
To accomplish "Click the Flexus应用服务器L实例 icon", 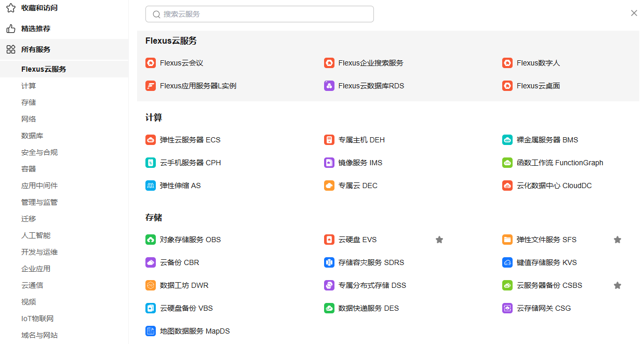I will (151, 86).
